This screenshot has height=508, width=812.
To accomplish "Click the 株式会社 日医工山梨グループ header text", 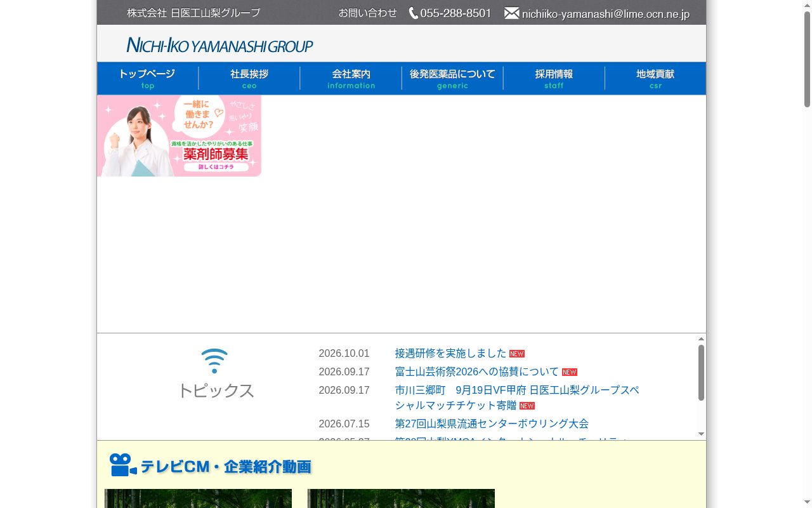I will [x=193, y=13].
